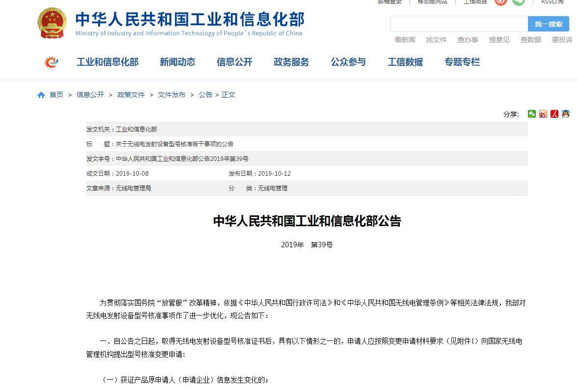Click the red People's Daily share icon
Screen dimensions: 577x392
tap(554, 114)
